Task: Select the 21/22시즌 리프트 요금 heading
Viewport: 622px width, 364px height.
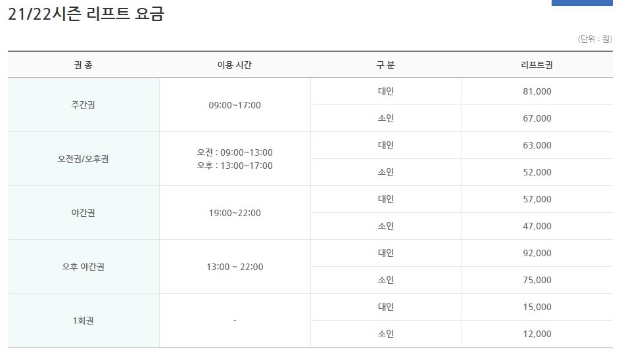Action: (86, 14)
